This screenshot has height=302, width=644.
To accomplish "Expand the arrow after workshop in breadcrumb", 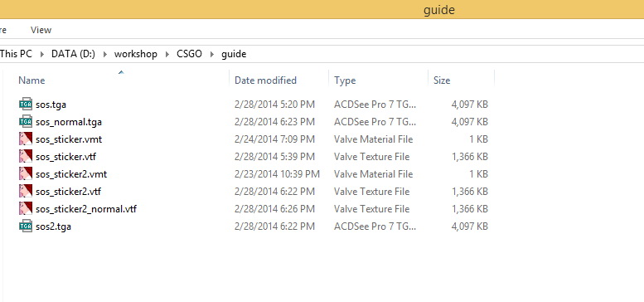I will click(167, 54).
